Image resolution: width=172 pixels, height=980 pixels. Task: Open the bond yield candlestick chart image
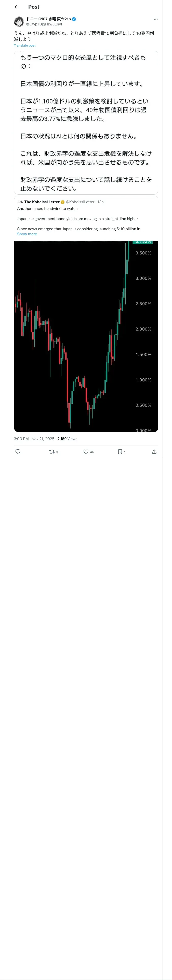(86, 336)
